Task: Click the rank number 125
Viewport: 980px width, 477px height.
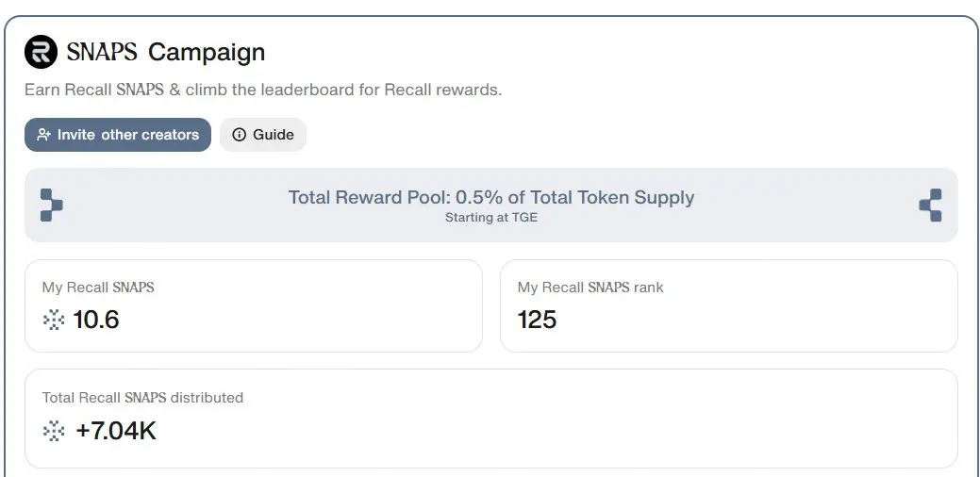Action: tap(537, 320)
